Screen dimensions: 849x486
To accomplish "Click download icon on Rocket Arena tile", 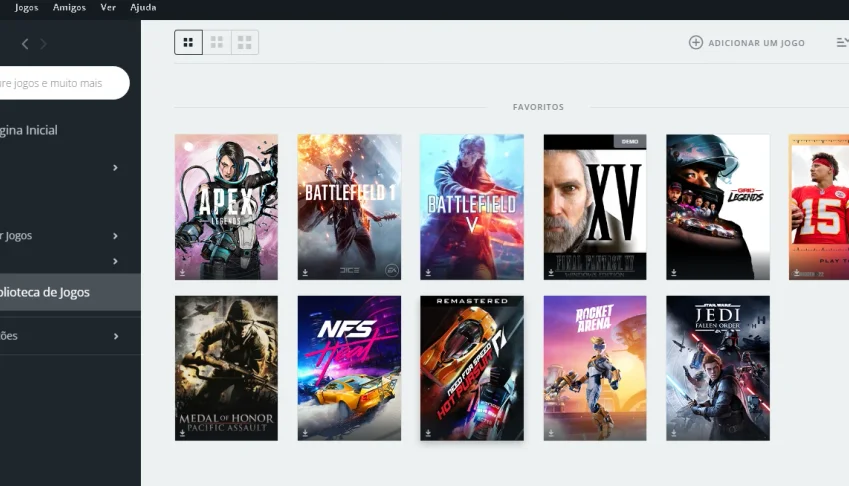I will click(551, 434).
